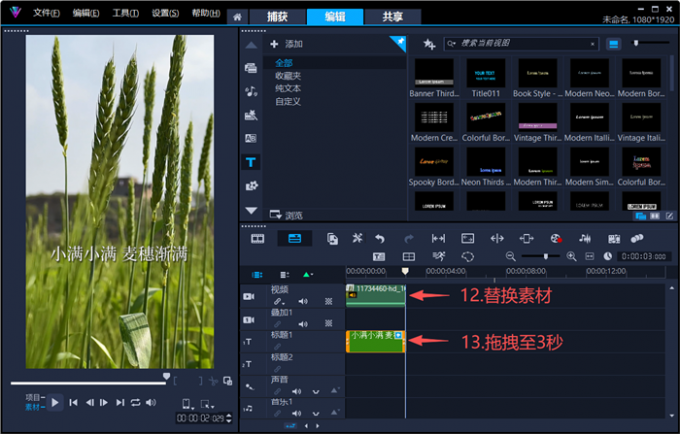
Task: Toggle track transparency grid on 视频 track
Action: pos(329,301)
